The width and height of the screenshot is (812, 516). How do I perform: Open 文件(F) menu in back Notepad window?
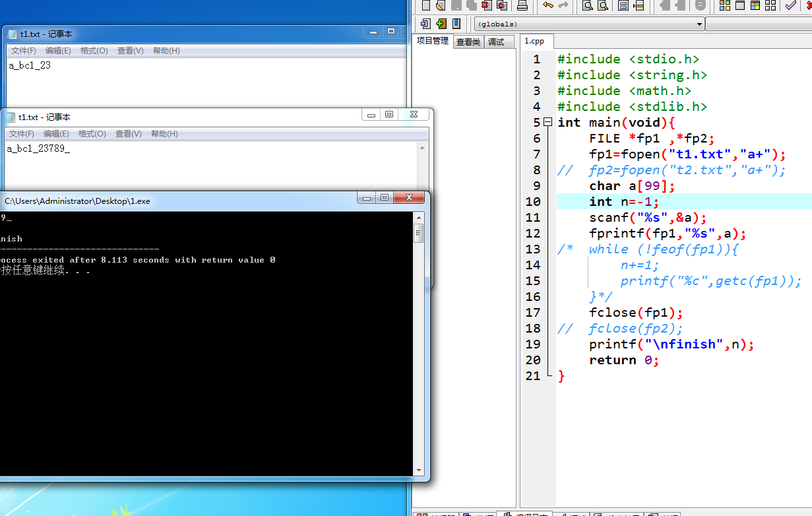tap(24, 51)
